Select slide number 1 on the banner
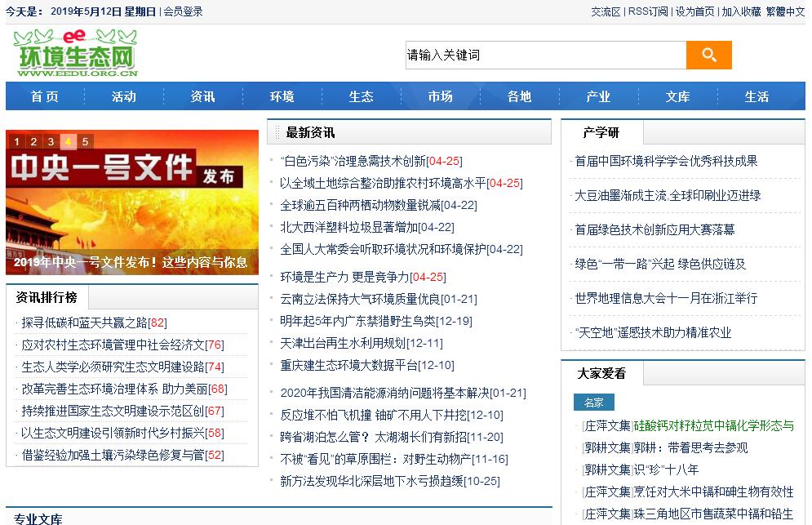 click(16, 141)
